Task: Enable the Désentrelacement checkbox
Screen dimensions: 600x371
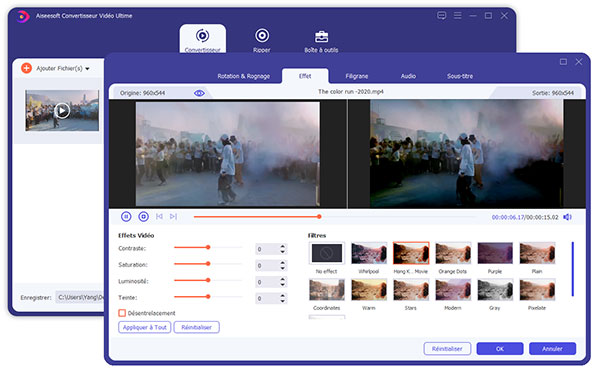Action: pos(122,313)
